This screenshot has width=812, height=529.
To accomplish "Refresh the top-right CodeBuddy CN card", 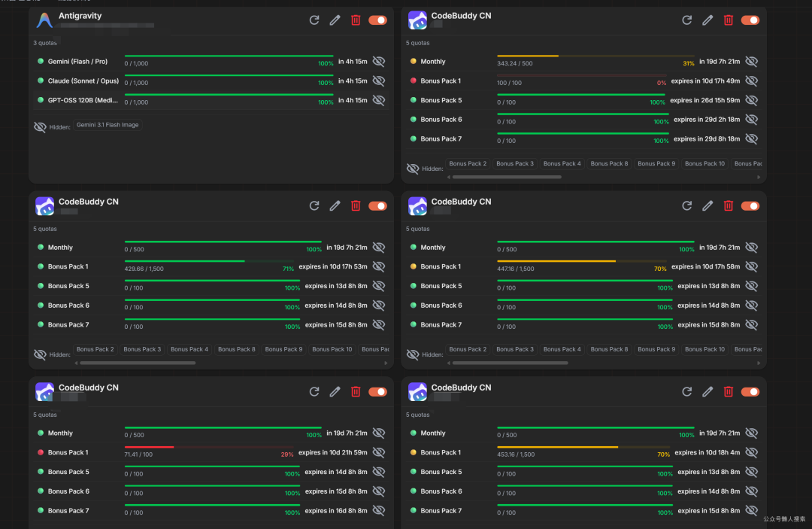I will tap(686, 20).
